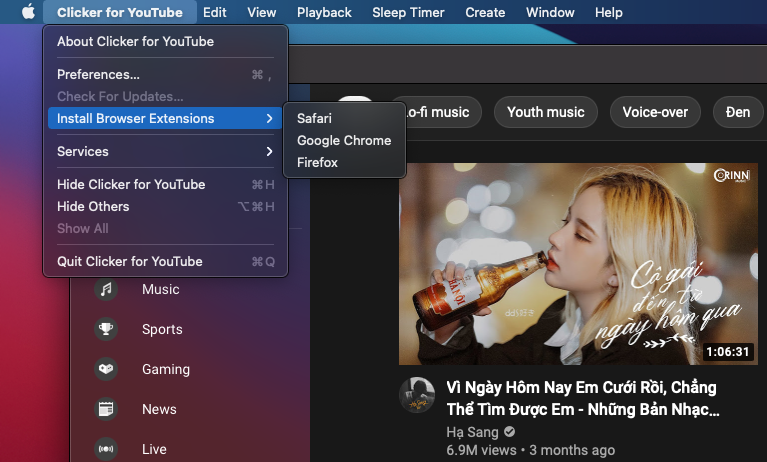Viewport: 767px width, 462px height.
Task: Open the video thumbnail with beer bottle
Action: coord(578,265)
